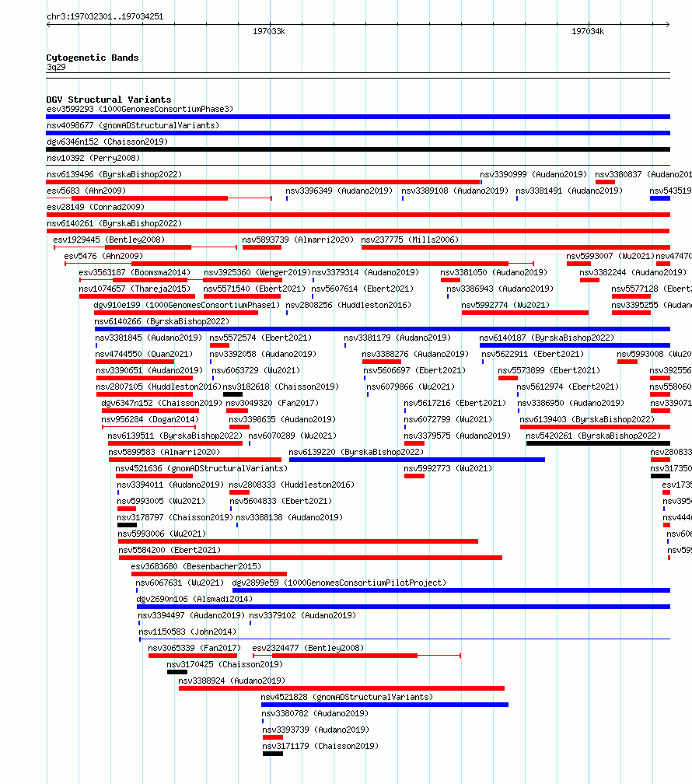Open nsv6139220 ByrskaBishop2022 variant
The width and height of the screenshot is (692, 784).
[357, 452]
